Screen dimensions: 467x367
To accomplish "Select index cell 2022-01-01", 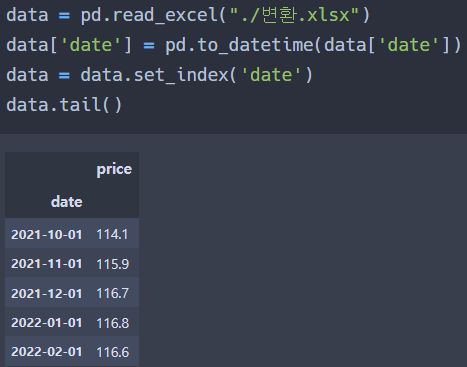I will pos(47,323).
